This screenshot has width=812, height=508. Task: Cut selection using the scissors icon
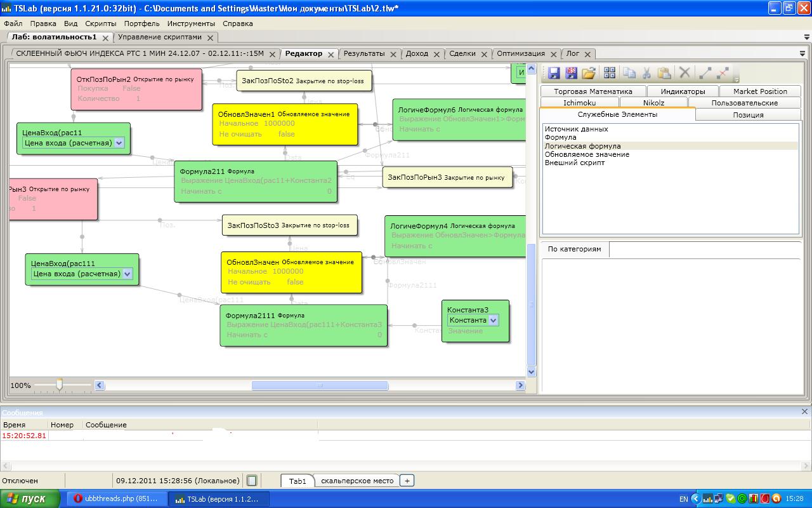647,73
